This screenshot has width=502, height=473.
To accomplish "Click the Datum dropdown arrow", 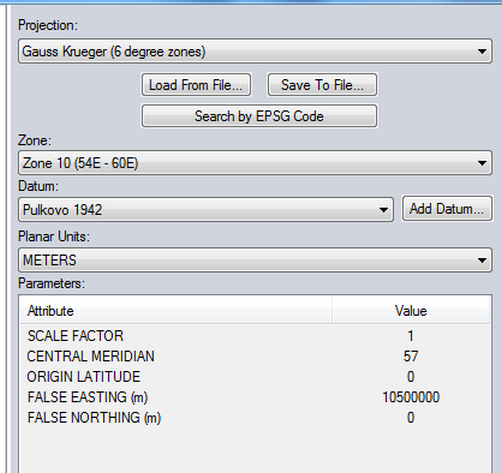I will (x=383, y=210).
